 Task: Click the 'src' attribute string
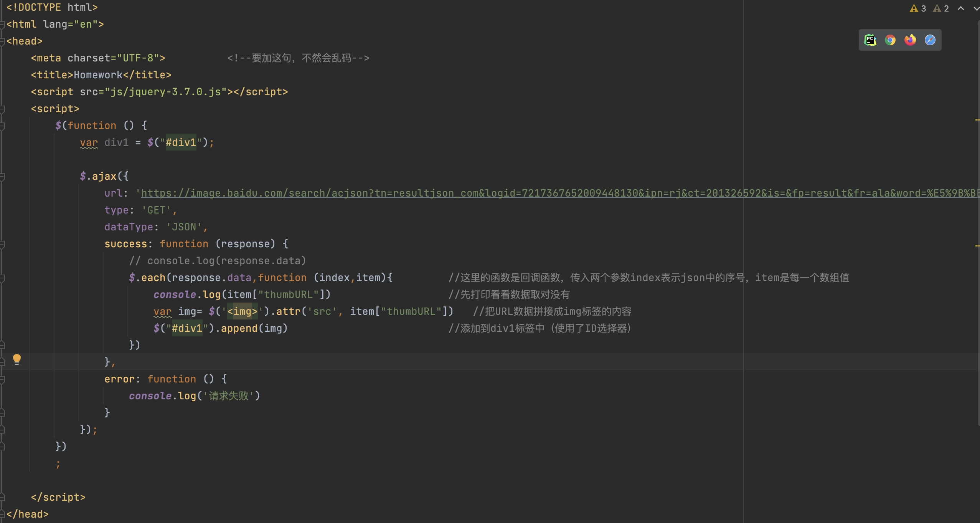(x=322, y=311)
